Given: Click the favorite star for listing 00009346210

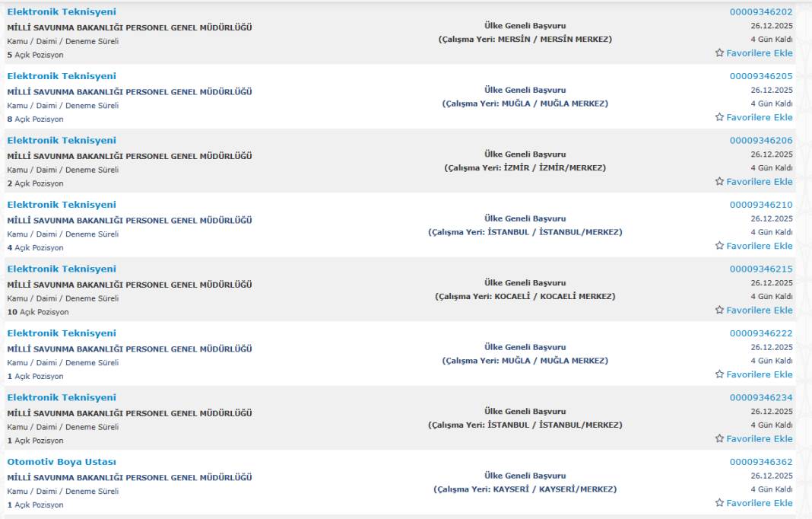Looking at the screenshot, I should (x=719, y=246).
